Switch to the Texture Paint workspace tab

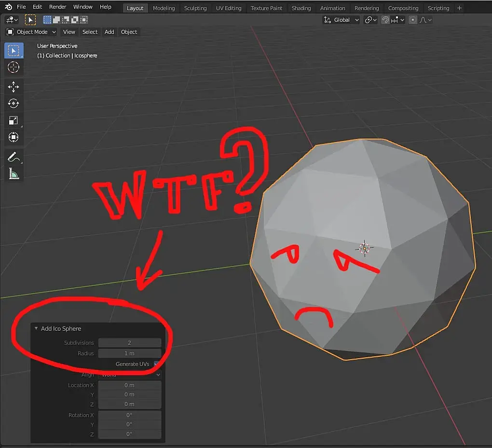266,8
